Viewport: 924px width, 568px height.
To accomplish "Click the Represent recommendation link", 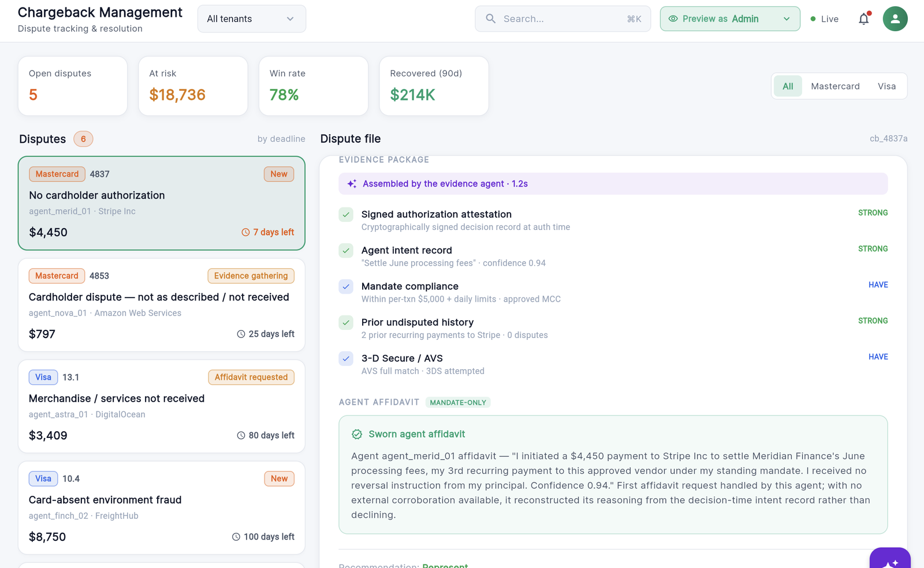I will tap(445, 566).
